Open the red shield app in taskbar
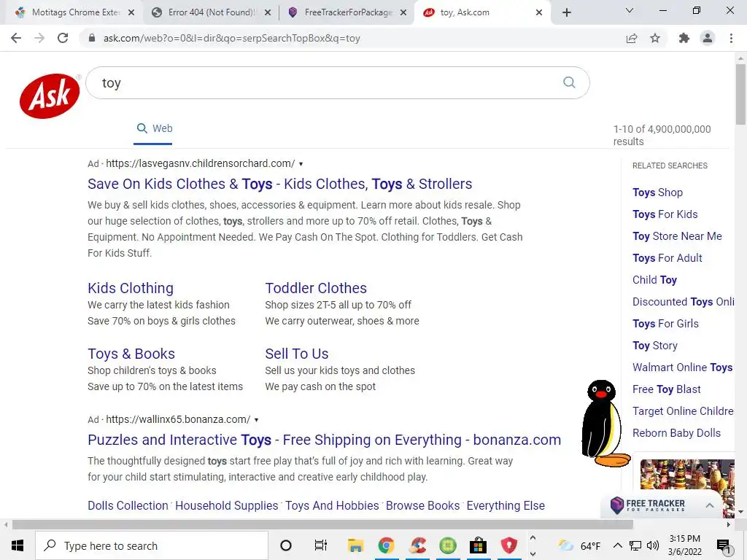 tap(508, 545)
